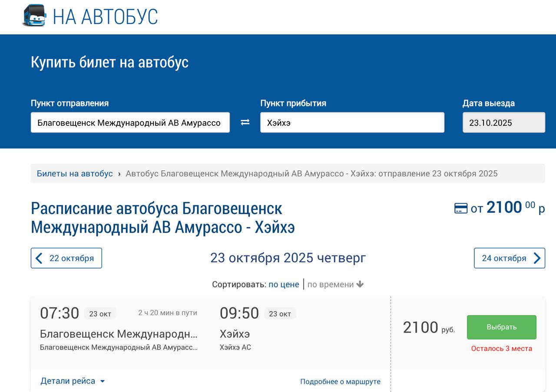
Task: Click the Детали рейса dropdown triangle
Action: pyautogui.click(x=103, y=382)
